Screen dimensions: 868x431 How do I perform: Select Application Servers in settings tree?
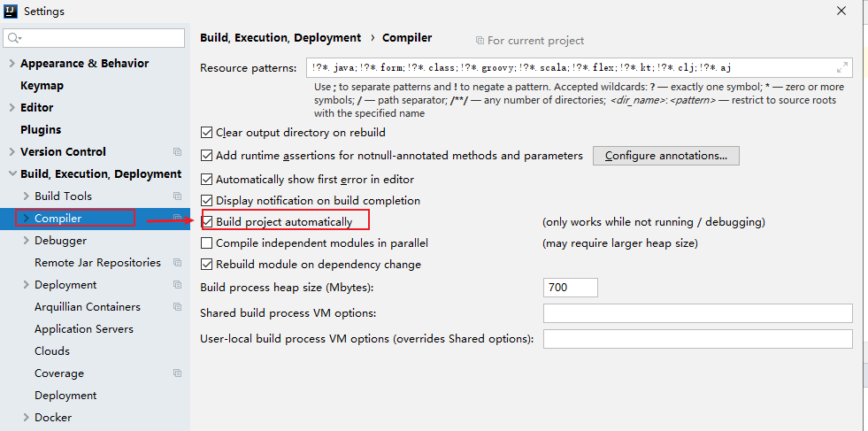84,329
